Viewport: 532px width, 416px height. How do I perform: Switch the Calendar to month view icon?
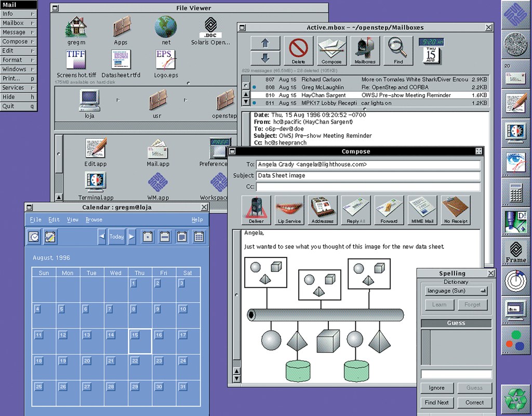click(x=182, y=237)
